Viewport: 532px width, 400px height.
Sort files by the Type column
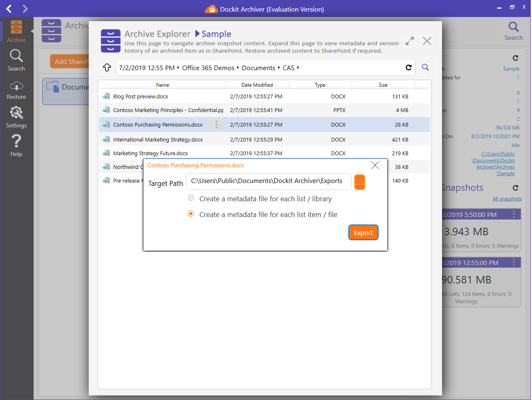(x=320, y=85)
